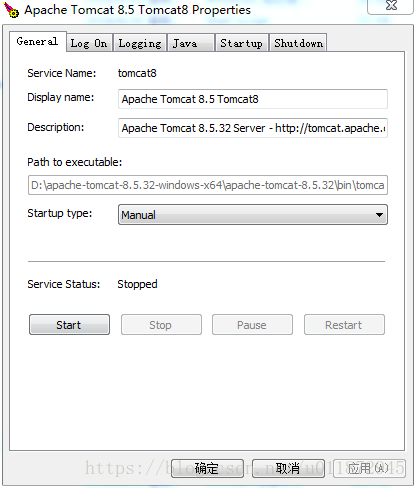416x488 pixels.
Task: Cancel with the 取消 button
Action: [x=288, y=468]
